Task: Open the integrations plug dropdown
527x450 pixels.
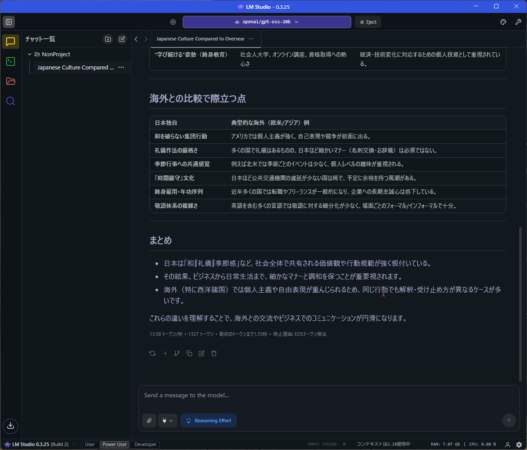Action: (167, 421)
